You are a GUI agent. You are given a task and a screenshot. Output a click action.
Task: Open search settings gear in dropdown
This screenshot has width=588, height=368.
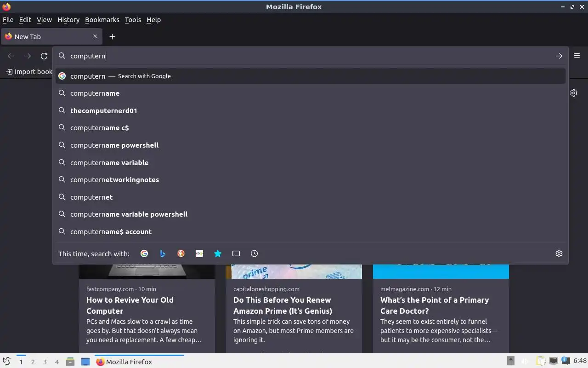tap(559, 253)
